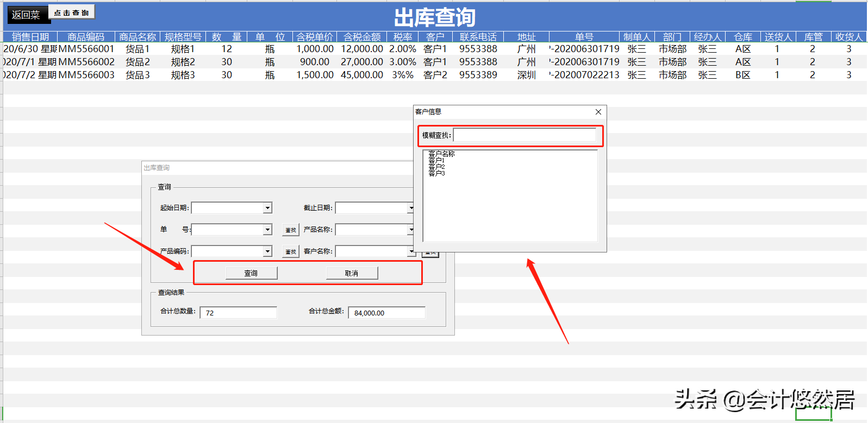868x423 pixels.
Task: Close the 客户信息 dialog
Action: point(598,112)
